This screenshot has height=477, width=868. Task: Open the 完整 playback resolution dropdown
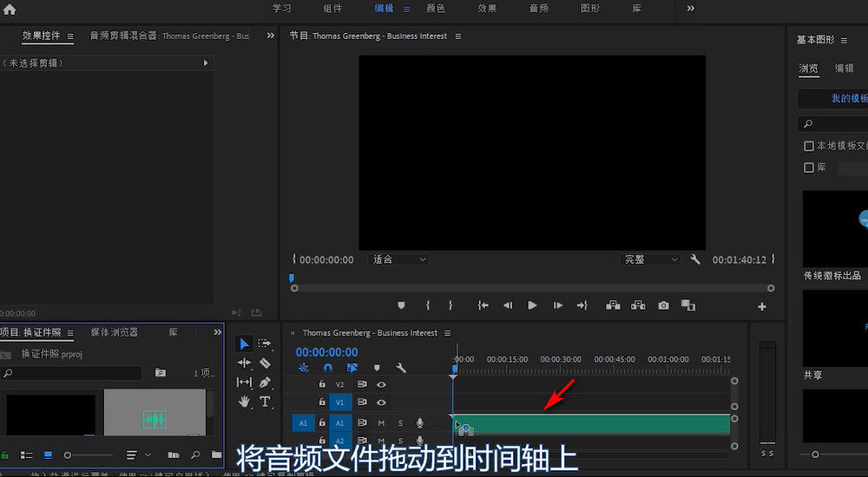pyautogui.click(x=650, y=259)
